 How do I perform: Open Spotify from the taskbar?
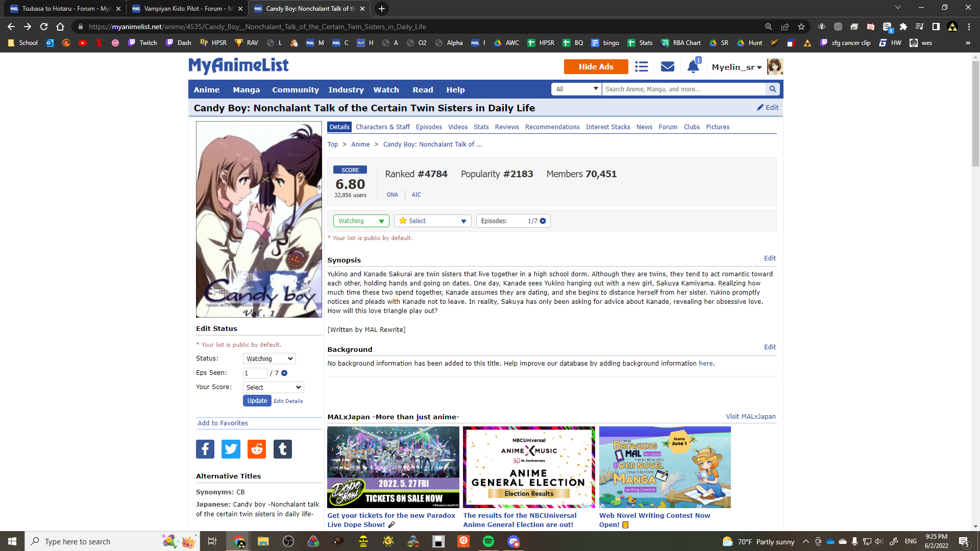[x=488, y=541]
